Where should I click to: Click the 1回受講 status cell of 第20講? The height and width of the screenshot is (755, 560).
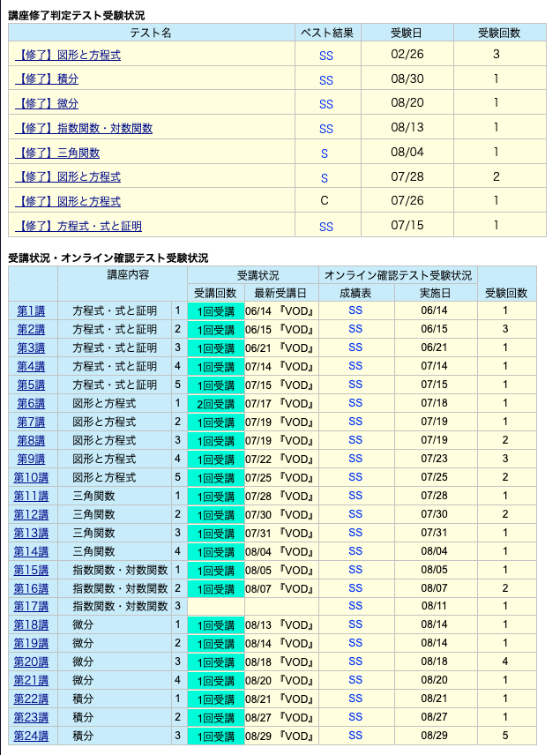pos(216,662)
